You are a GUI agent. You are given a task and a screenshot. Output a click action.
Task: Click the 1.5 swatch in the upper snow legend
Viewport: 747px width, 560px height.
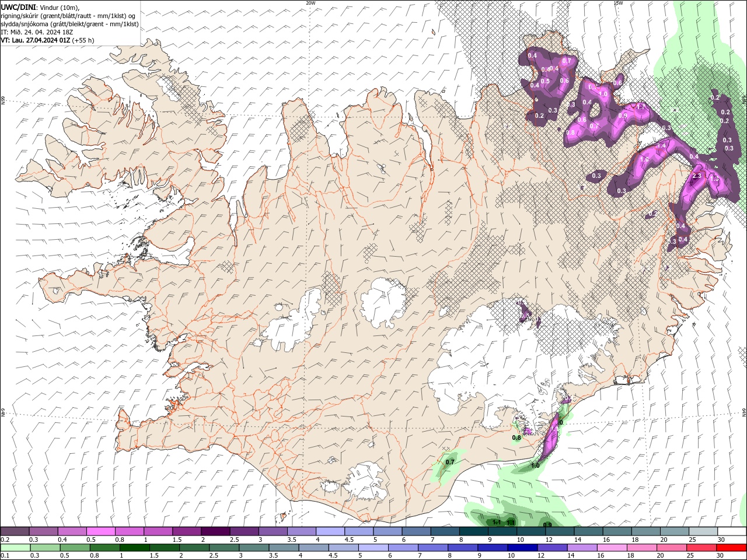coord(186,531)
